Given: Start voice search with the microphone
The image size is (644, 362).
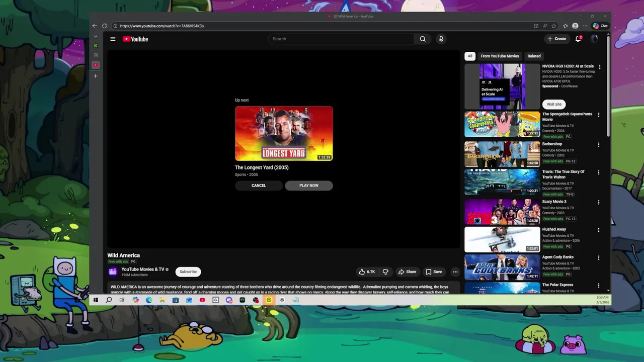Looking at the screenshot, I should [x=441, y=39].
